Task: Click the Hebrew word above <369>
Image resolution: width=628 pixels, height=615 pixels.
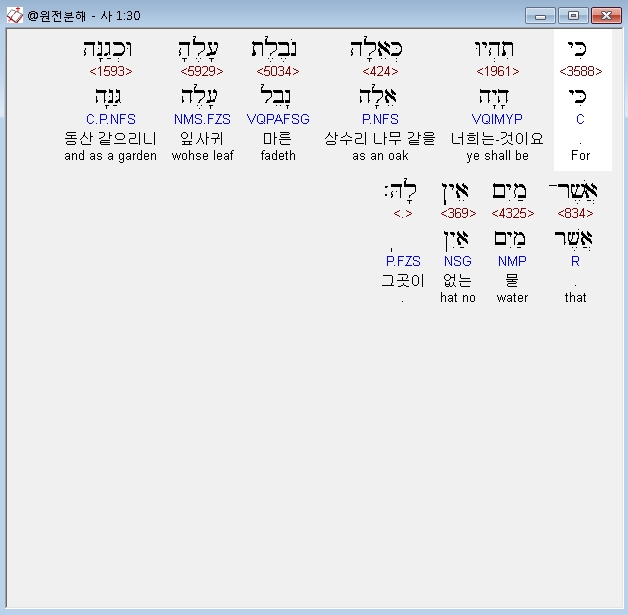Action: (x=455, y=192)
